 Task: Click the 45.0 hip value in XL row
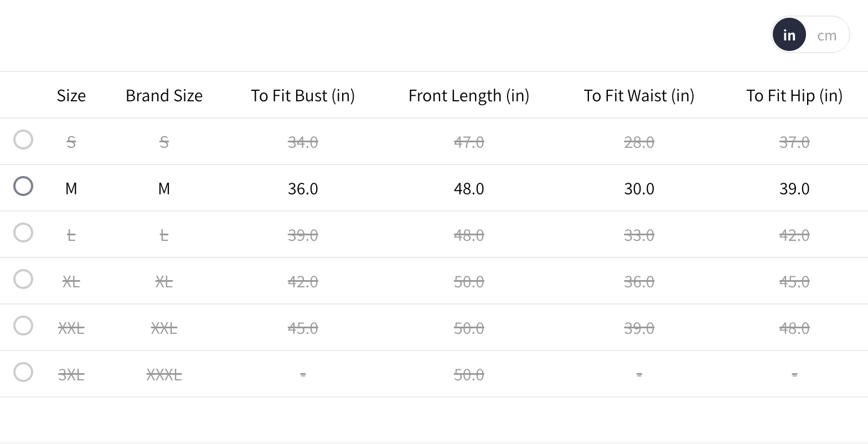tap(794, 282)
